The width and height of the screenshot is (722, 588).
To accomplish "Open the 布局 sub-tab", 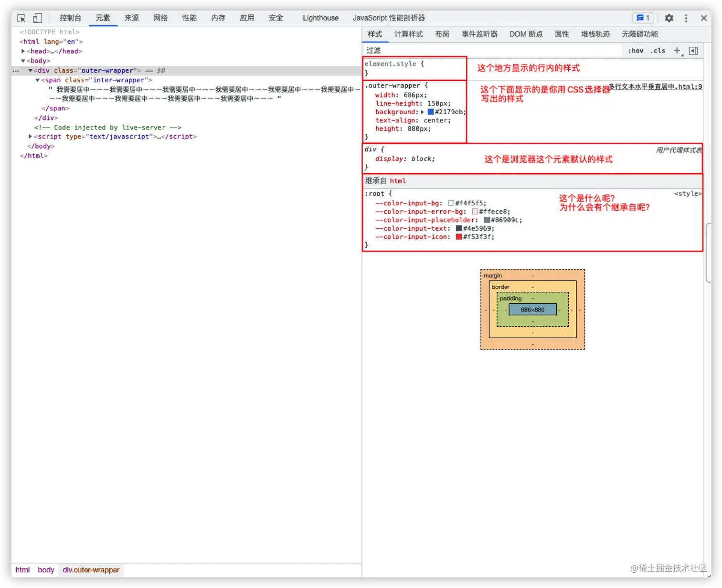I will click(x=442, y=34).
